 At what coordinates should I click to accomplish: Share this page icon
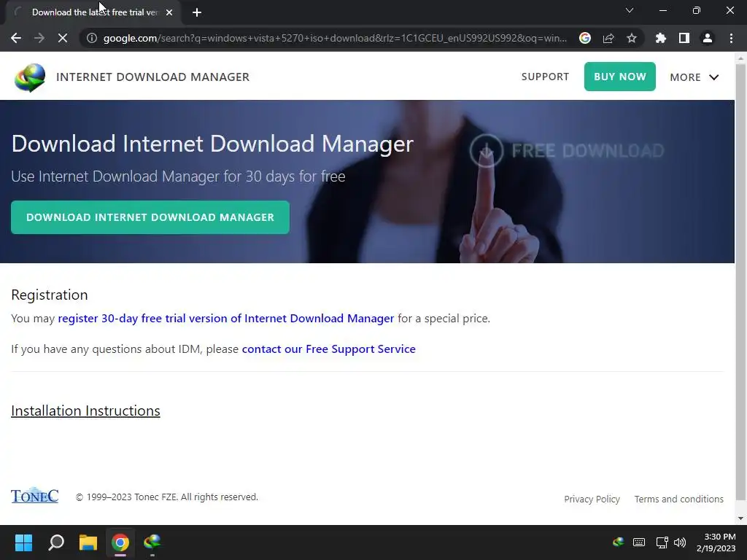608,38
